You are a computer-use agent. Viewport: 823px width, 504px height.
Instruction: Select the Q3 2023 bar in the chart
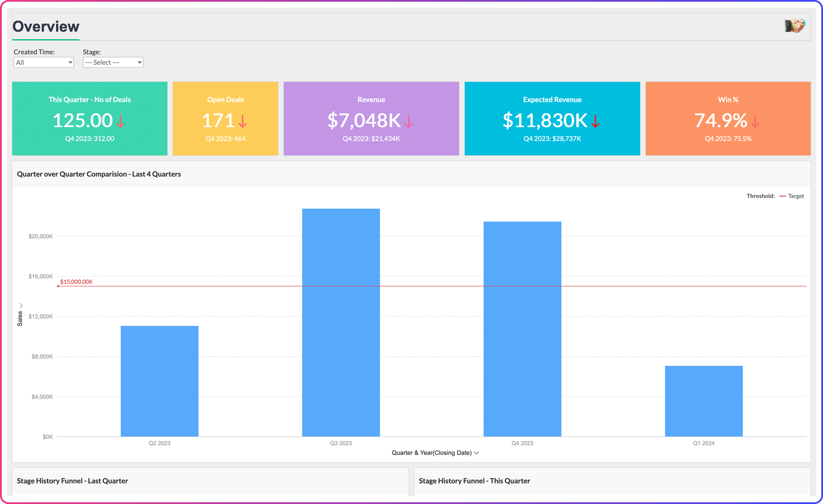[x=341, y=321]
